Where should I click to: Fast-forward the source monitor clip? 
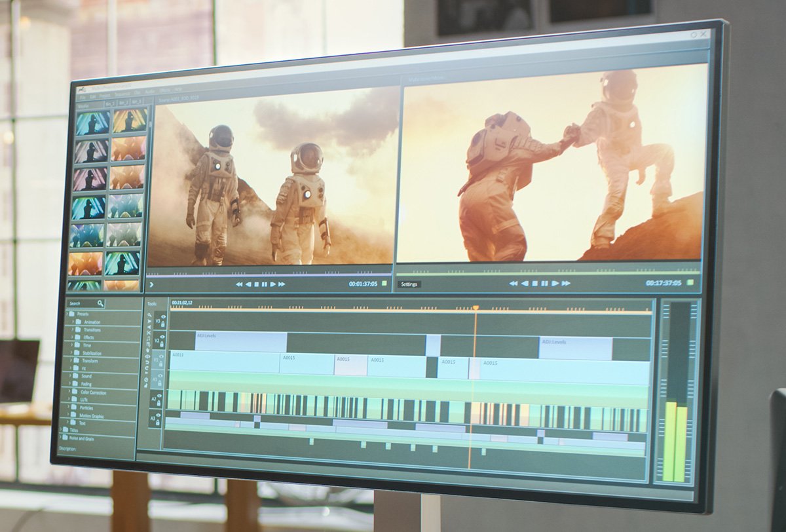click(282, 284)
